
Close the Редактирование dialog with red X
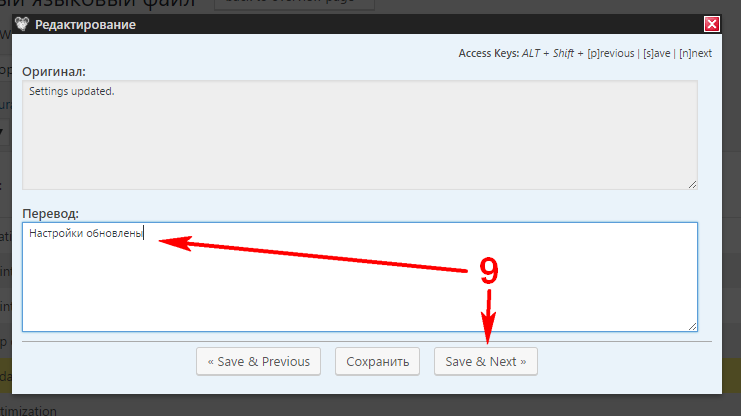point(712,24)
